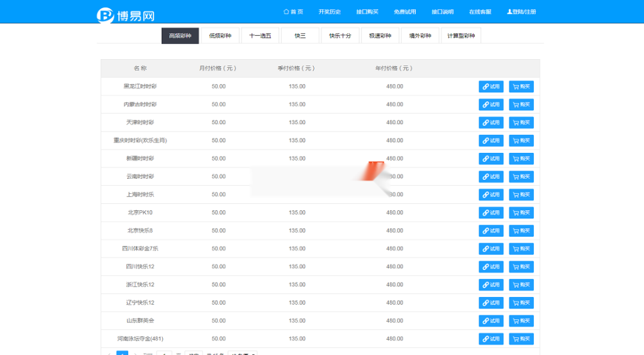Viewport: 644px width, 355px height.
Task: Click 试用 for 云南时时彩
Action: (x=491, y=177)
